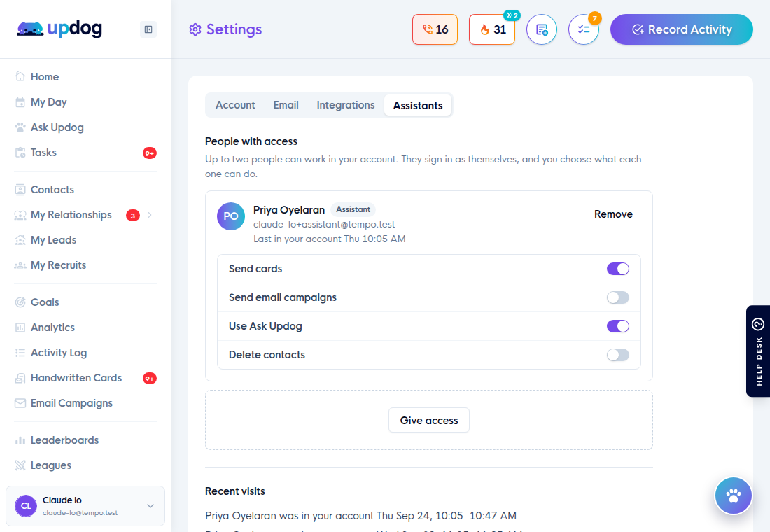Click the PO avatar for Priya Oyelaran
Viewport: 770px width, 532px height.
point(231,216)
